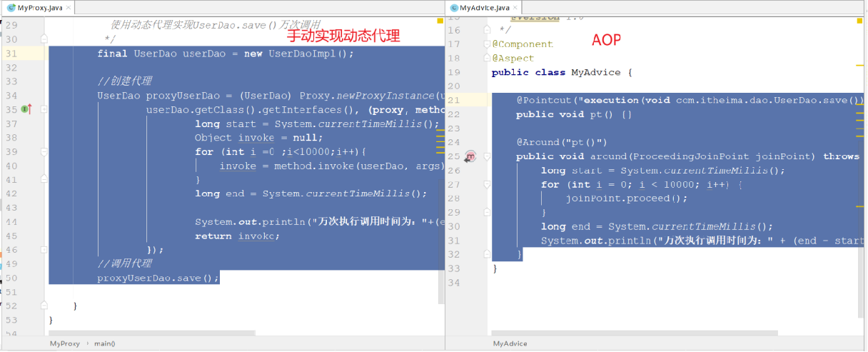
Task: Click line number 31 in MyProxy gutter
Action: (x=11, y=54)
